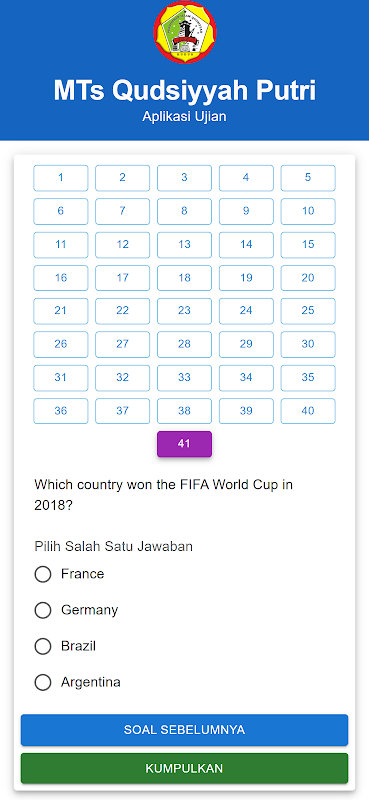Navigate to question 8

pyautogui.click(x=184, y=211)
